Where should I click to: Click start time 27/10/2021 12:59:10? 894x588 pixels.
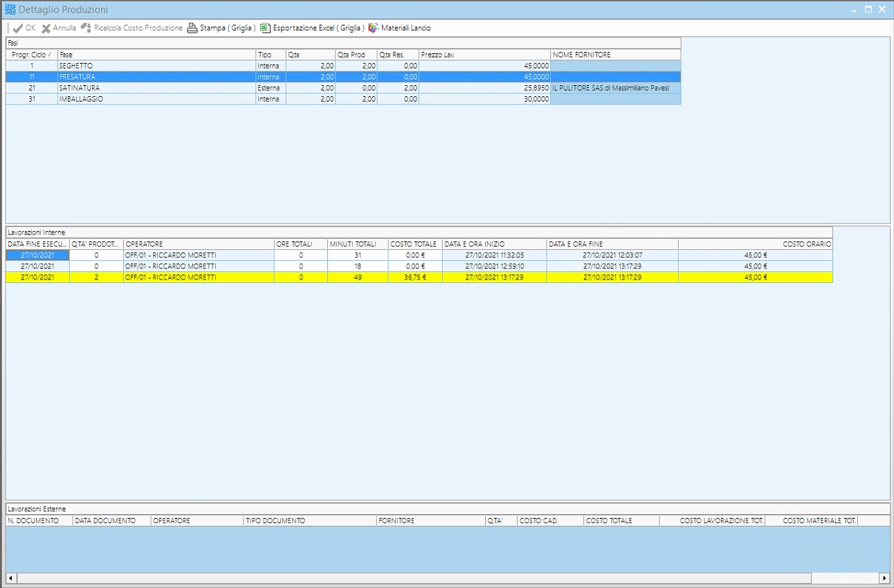tap(494, 266)
